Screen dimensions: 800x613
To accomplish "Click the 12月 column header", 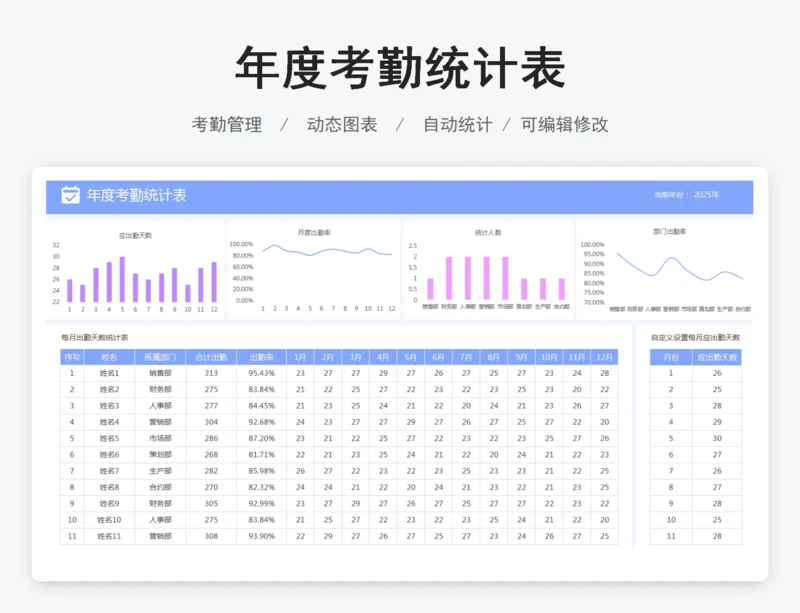I will pyautogui.click(x=604, y=357).
